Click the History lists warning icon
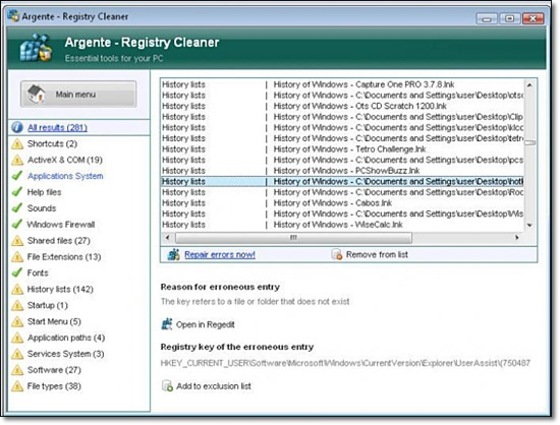560x425 pixels. (x=17, y=289)
